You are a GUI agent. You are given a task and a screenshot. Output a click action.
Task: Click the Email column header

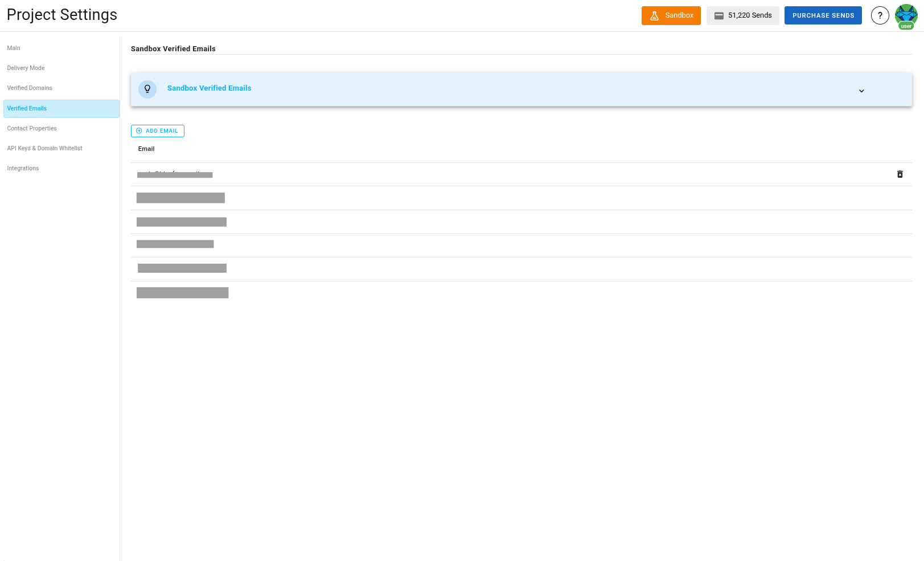146,149
